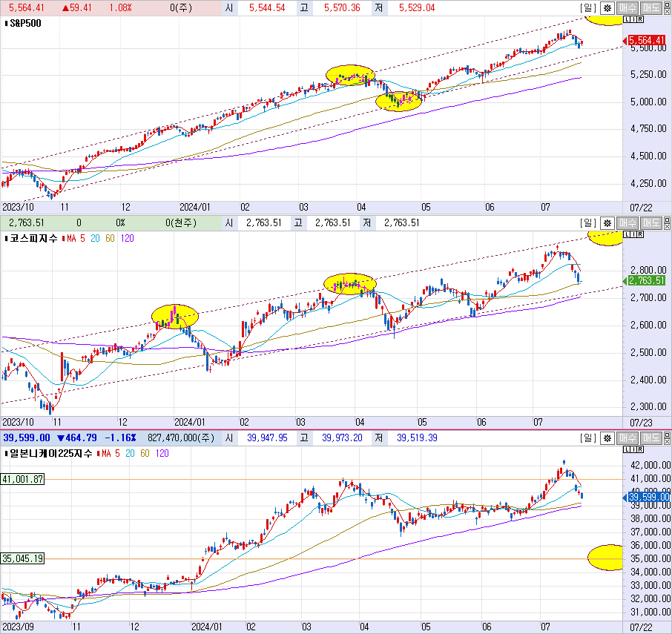Viewport: 672px width, 634px height.
Task: Click S&P500 header price 5,564.41
Action: 27,7
